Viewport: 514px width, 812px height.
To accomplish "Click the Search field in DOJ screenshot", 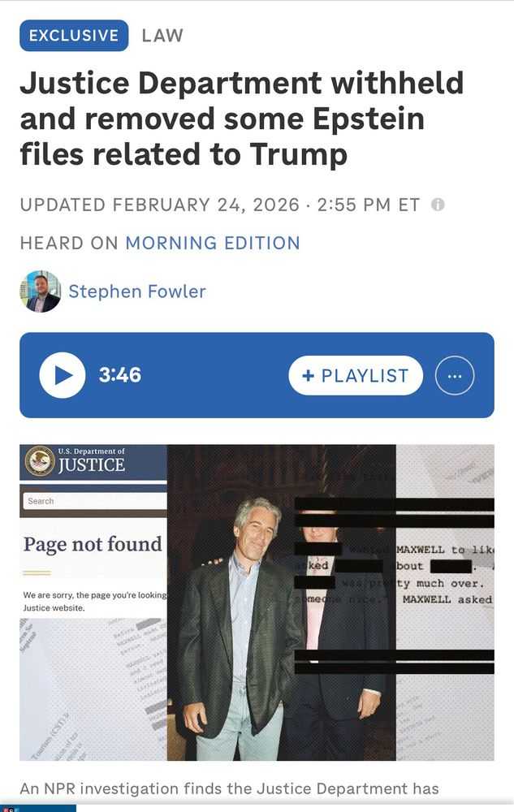I will click(x=95, y=501).
